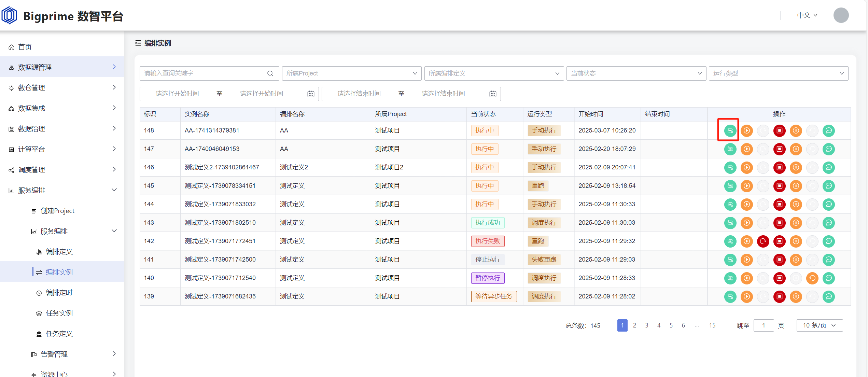Open the 中文 language selector
Image resolution: width=868 pixels, height=377 pixels.
point(807,15)
